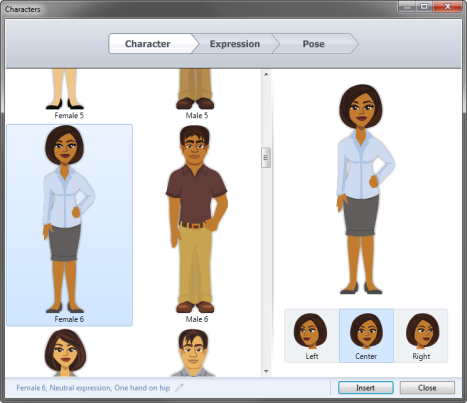The height and width of the screenshot is (403, 467).
Task: Select the glasses-wearing male below Male 6
Action: [193, 353]
